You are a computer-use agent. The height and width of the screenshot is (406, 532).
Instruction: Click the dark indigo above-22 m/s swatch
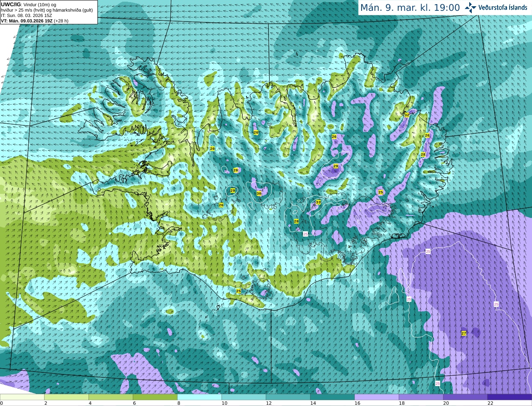pyautogui.click(x=510, y=397)
